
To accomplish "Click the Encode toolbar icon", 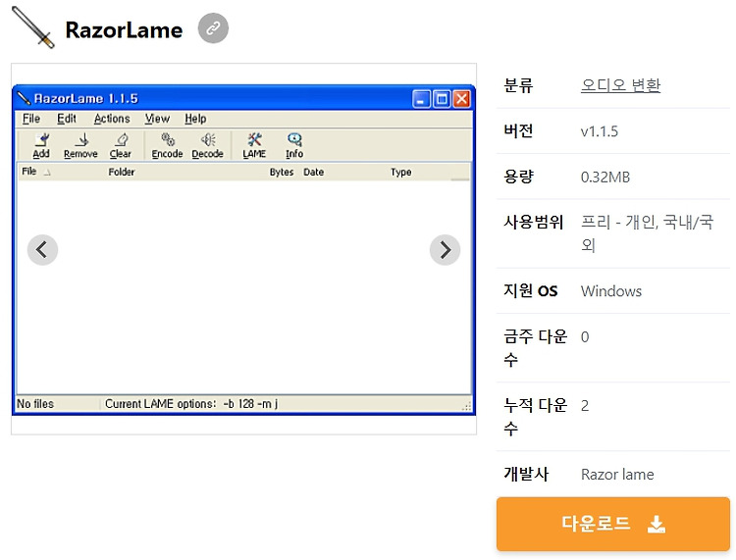I will click(x=167, y=146).
